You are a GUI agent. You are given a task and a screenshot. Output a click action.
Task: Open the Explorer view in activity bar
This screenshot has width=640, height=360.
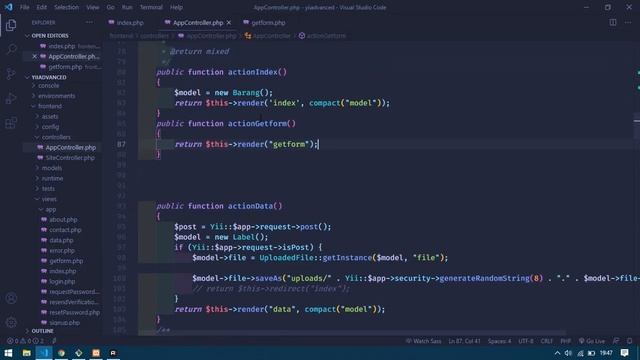[x=11, y=25]
